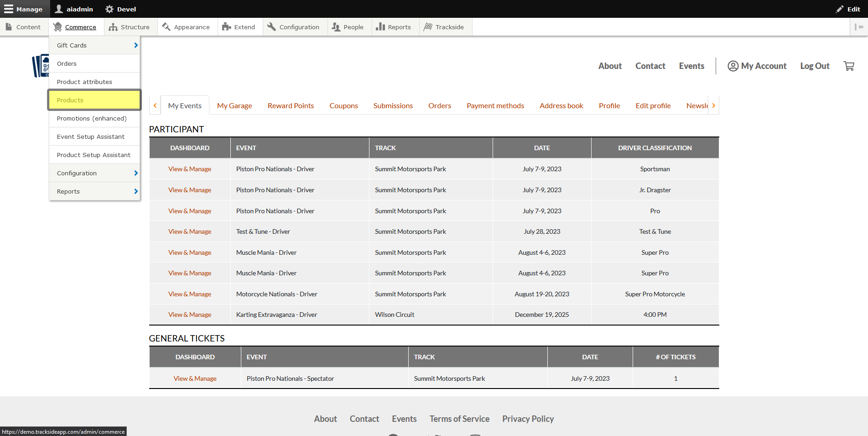Screen dimensions: 868x436
Task: Click the Manage hamburger icon
Action: click(x=9, y=9)
